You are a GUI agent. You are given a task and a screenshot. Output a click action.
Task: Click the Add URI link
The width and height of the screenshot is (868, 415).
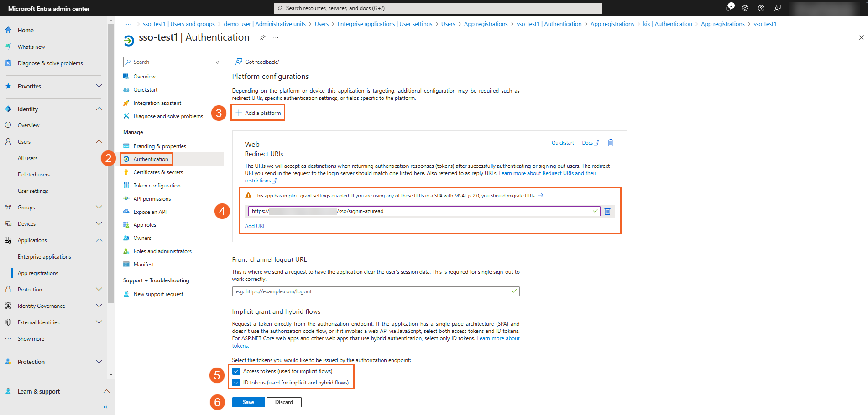[255, 226]
